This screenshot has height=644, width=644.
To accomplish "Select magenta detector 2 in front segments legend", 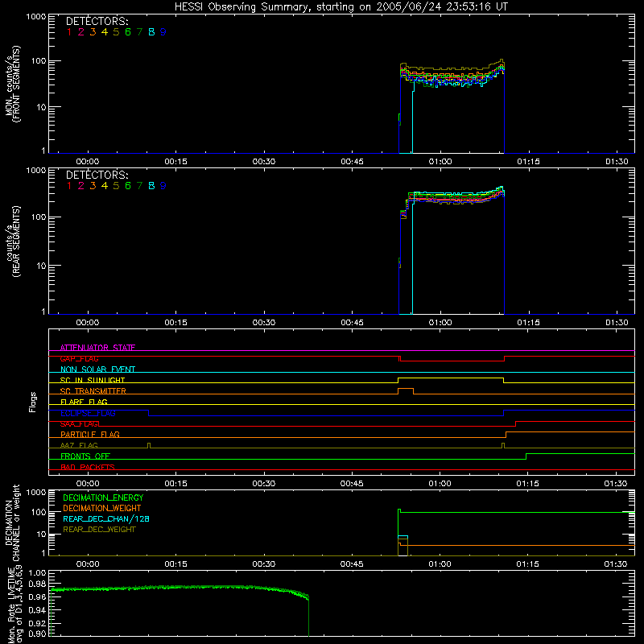I will click(x=81, y=32).
